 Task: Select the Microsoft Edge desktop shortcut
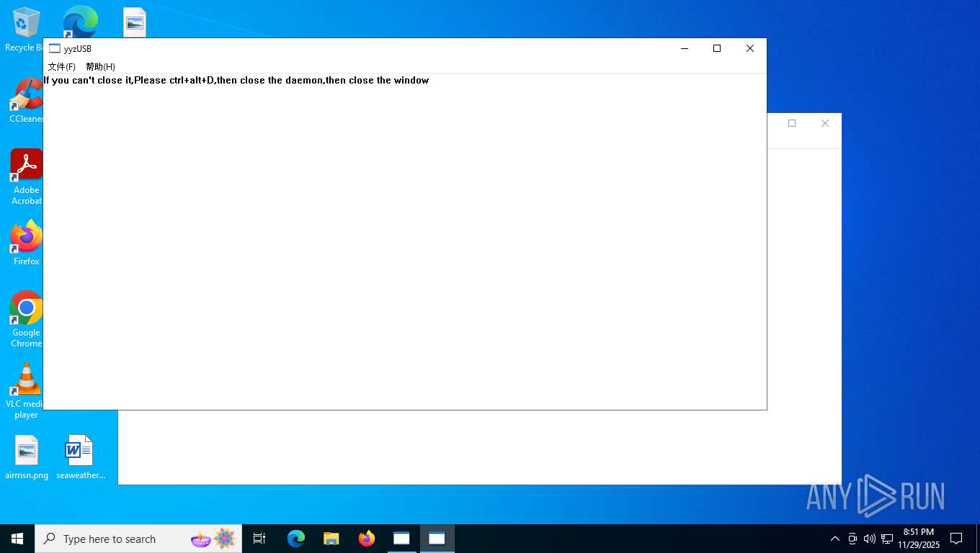[x=80, y=22]
